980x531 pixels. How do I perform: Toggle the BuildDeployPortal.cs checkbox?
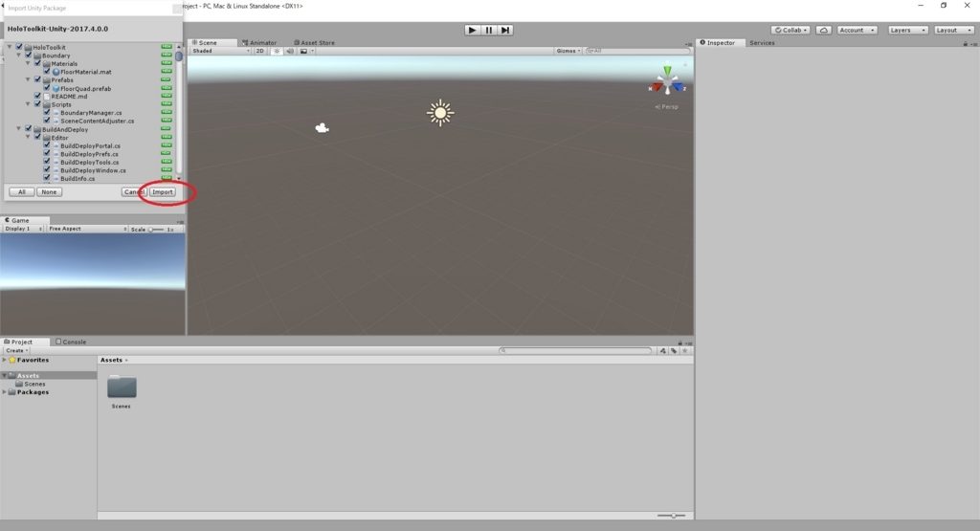[x=47, y=145]
